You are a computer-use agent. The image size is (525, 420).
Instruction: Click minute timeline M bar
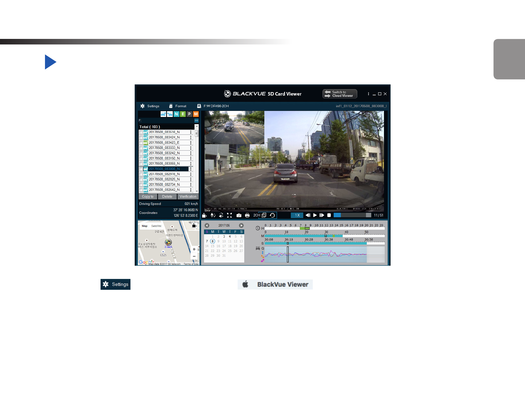click(x=325, y=236)
